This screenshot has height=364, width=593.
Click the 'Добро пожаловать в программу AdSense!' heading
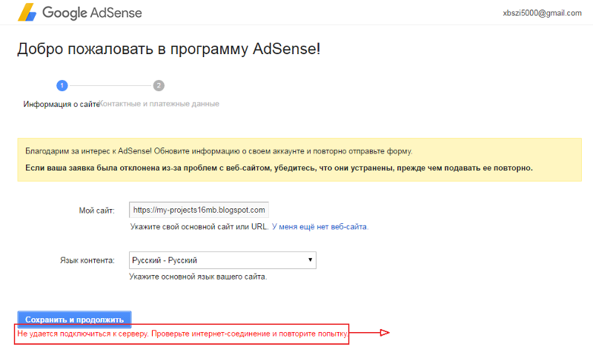(169, 49)
